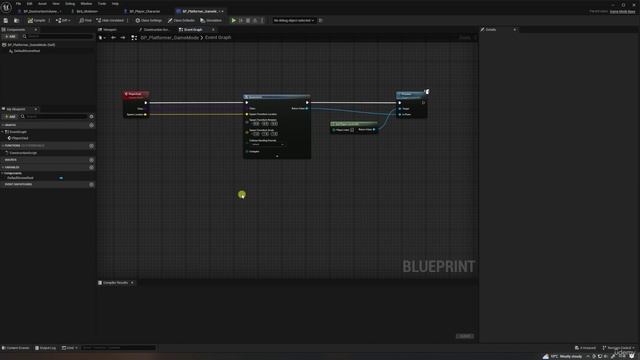640x360 pixels.
Task: Click the SpawnActor Return Value pin
Action: 307,109
